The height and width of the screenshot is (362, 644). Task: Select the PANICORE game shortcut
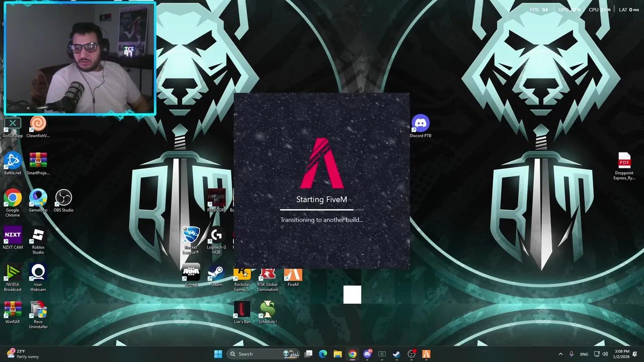pyautogui.click(x=216, y=201)
